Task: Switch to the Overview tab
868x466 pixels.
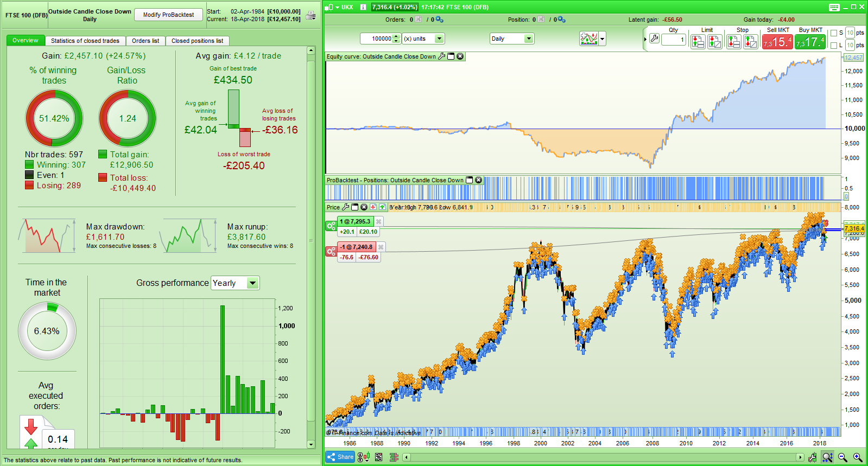Action: (x=26, y=41)
